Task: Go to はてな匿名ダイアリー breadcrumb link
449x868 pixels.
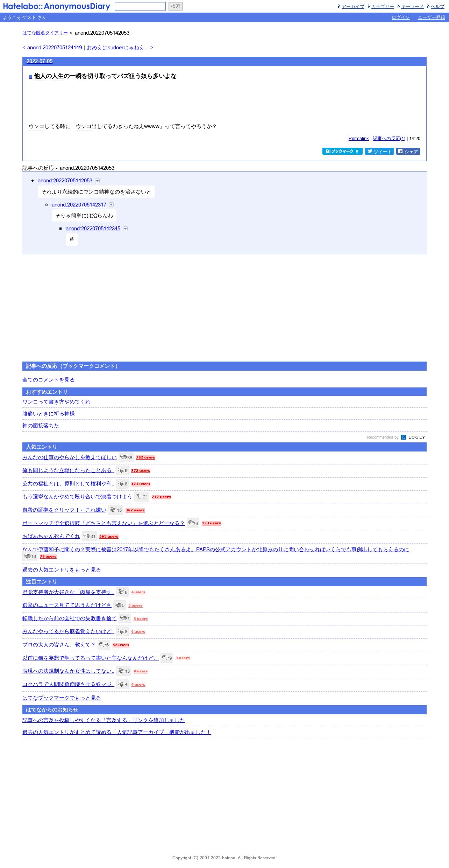Action: pyautogui.click(x=45, y=33)
